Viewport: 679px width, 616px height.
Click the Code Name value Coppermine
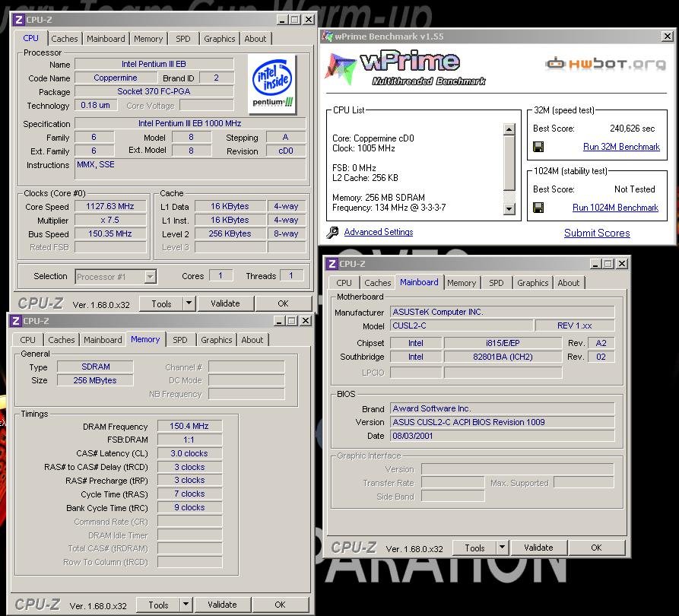[116, 78]
